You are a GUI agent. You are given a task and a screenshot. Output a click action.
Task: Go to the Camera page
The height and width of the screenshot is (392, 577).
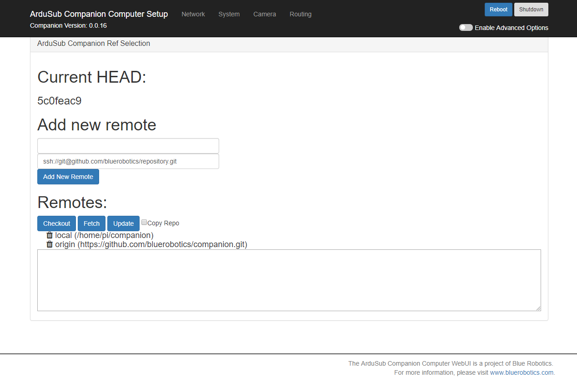265,14
